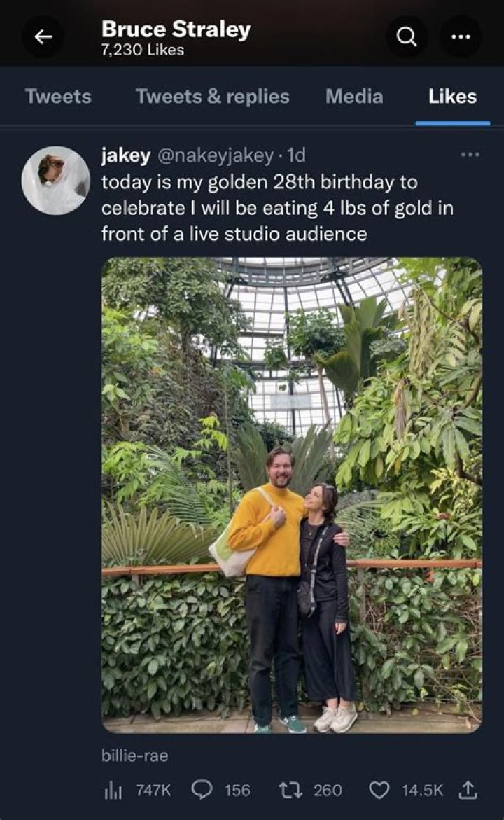The image size is (504, 820).
Task: Switch to the Tweets tab
Action: (x=58, y=96)
